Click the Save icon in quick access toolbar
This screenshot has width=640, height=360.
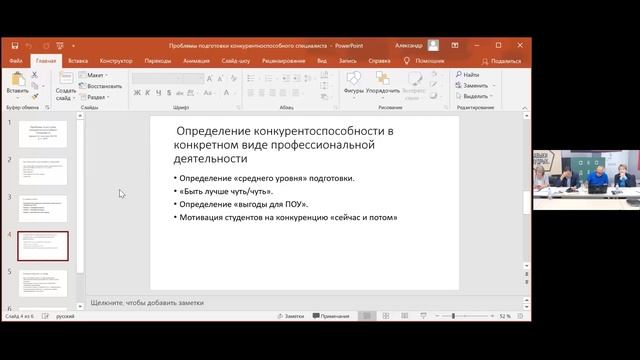[15, 45]
